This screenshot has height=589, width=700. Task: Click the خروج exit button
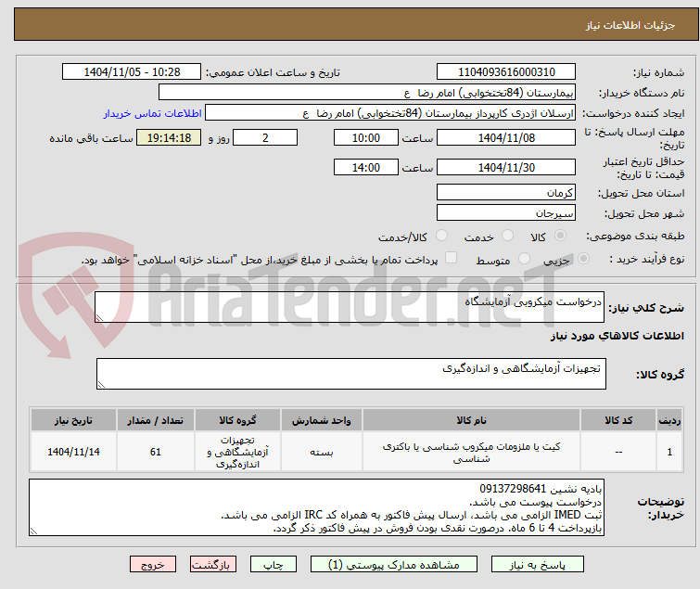point(153,565)
